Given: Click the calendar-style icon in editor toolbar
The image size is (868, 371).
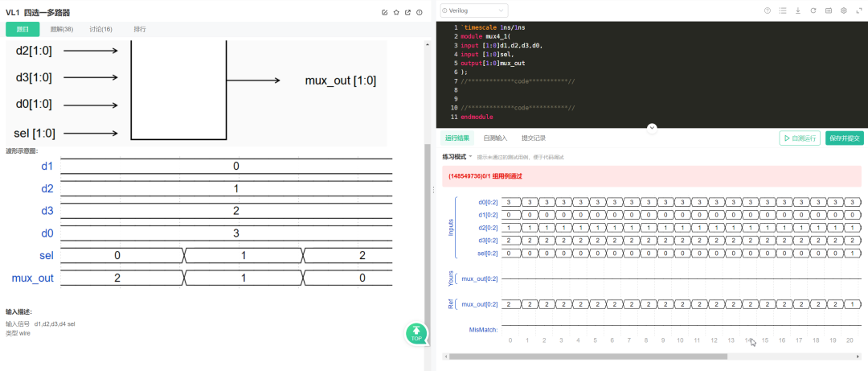Looking at the screenshot, I should 829,10.
